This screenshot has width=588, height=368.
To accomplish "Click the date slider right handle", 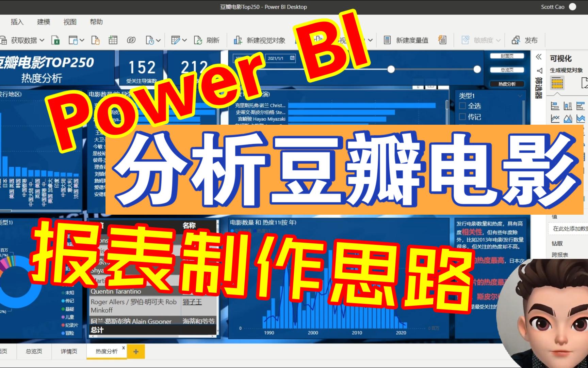I will (477, 70).
